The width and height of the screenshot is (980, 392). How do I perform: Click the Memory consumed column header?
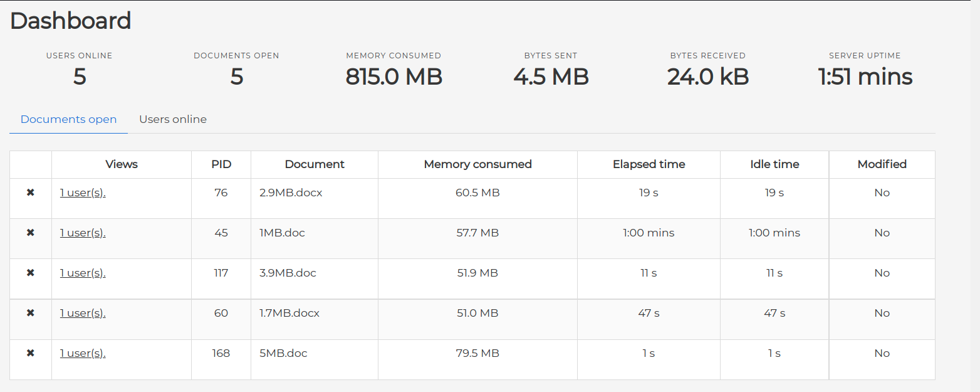coord(477,164)
